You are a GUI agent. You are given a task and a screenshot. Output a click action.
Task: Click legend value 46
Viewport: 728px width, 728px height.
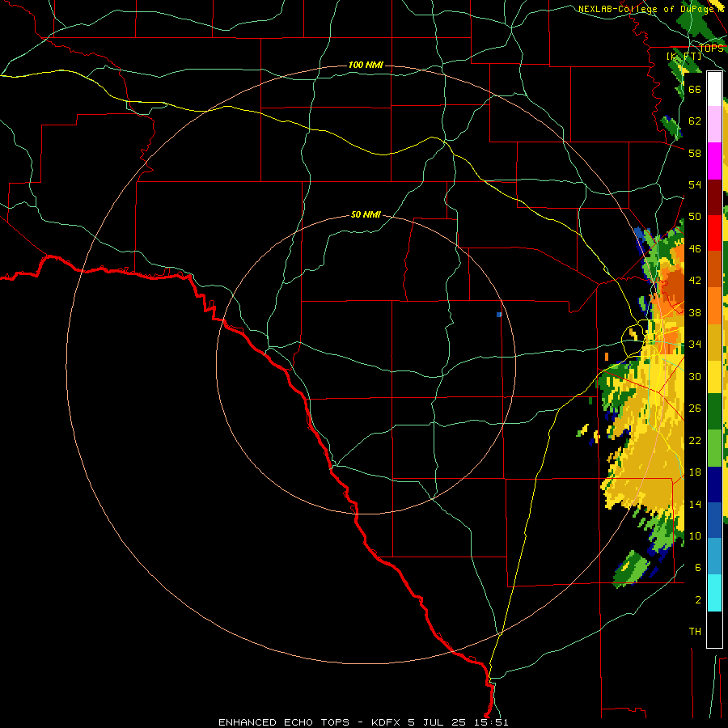[695, 248]
